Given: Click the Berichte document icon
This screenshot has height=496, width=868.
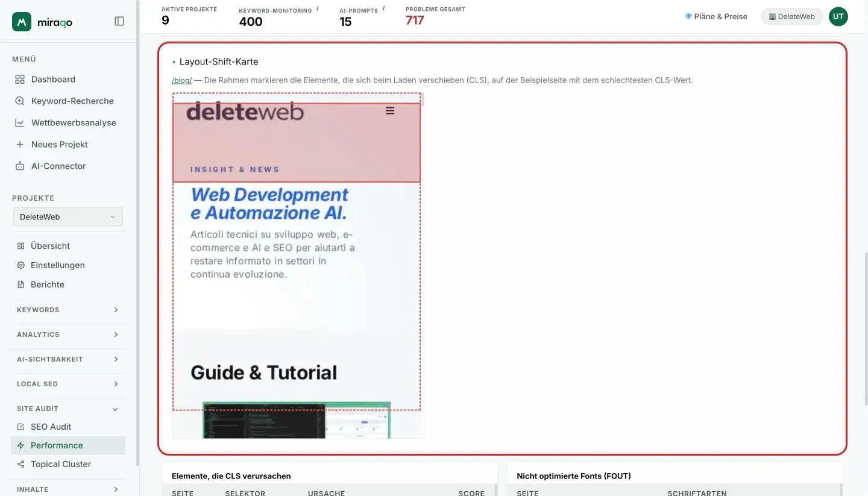Looking at the screenshot, I should (x=21, y=284).
